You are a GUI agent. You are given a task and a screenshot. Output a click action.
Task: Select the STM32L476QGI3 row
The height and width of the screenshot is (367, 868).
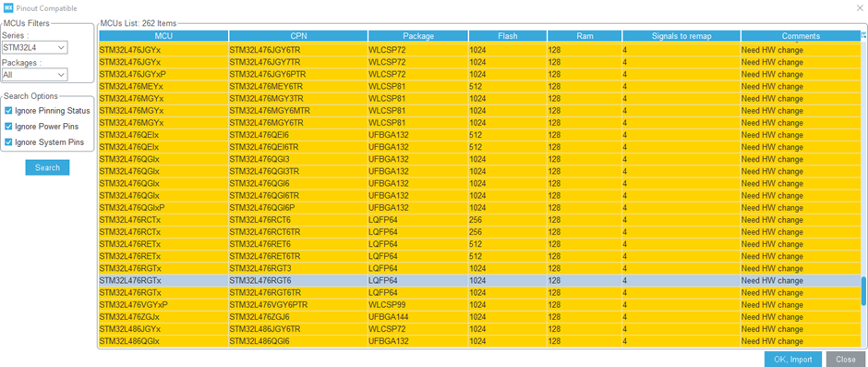(x=480, y=159)
